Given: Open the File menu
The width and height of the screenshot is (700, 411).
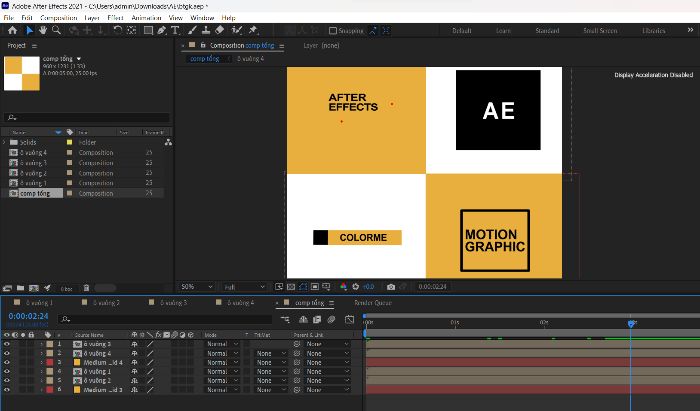Looking at the screenshot, I should [x=8, y=18].
